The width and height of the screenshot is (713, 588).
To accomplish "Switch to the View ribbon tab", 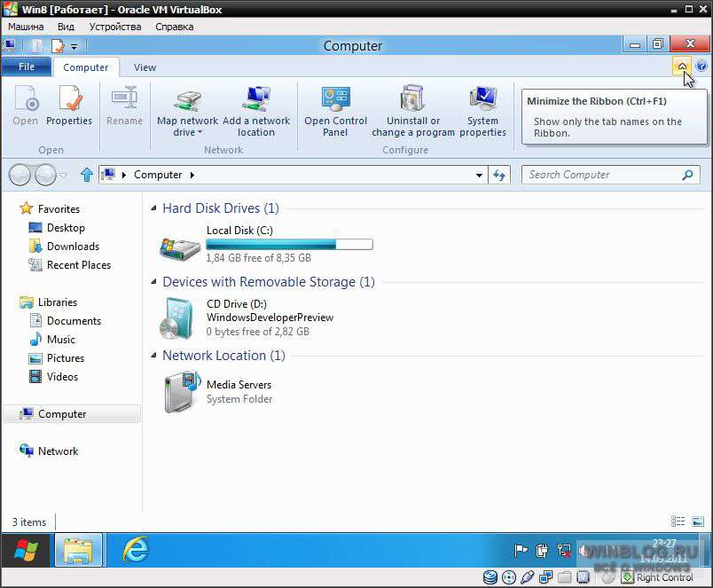I will click(145, 67).
